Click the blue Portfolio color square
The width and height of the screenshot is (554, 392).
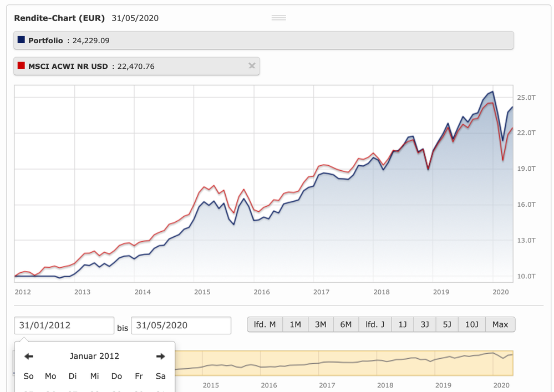(21, 40)
